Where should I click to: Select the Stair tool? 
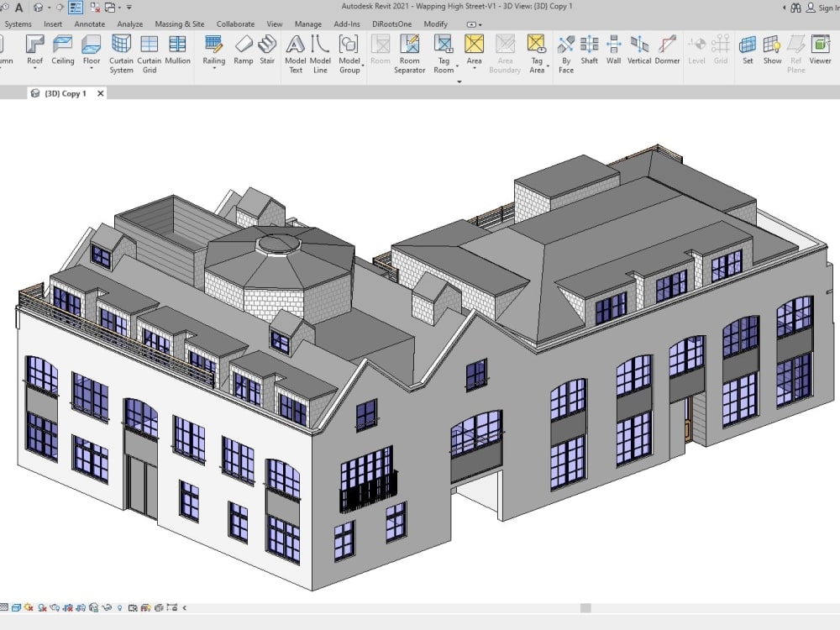(267, 50)
